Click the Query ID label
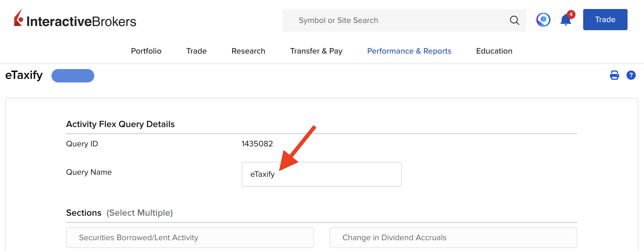644x251 pixels. pos(82,144)
